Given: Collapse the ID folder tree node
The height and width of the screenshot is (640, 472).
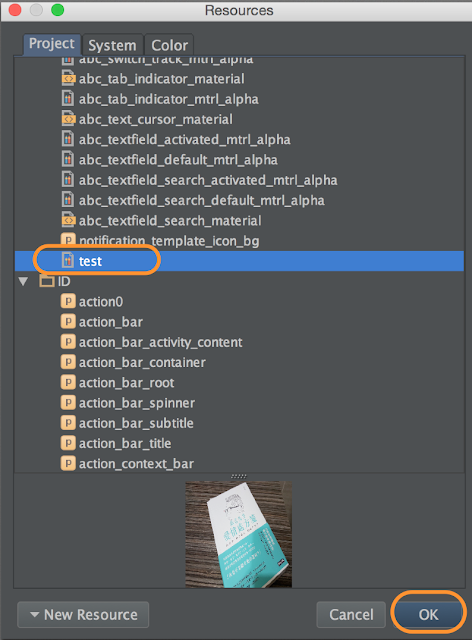Looking at the screenshot, I should pos(23,281).
